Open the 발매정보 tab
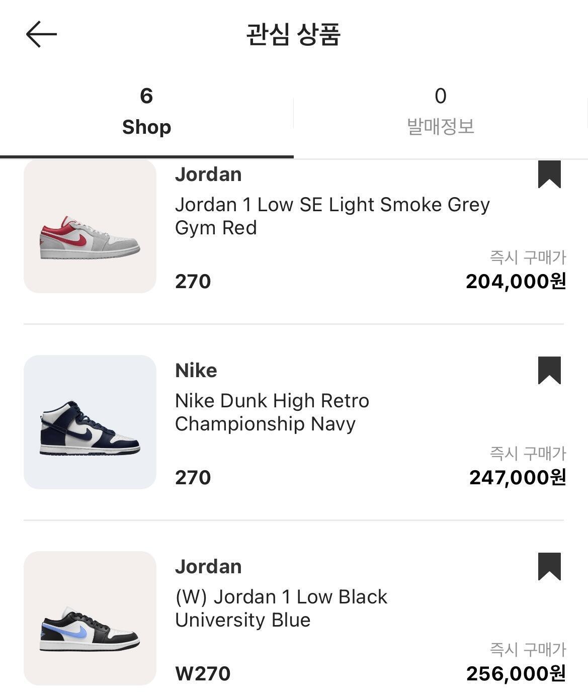 click(x=440, y=112)
